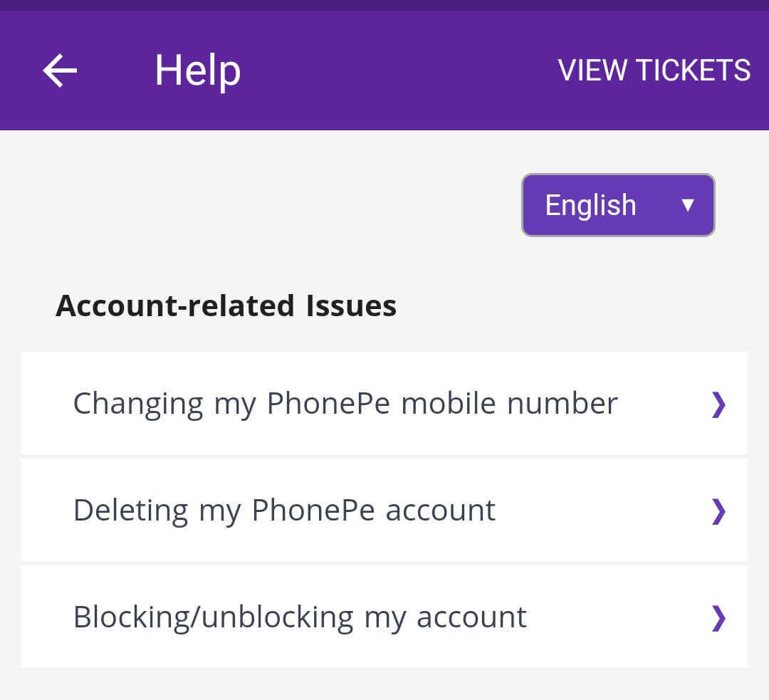This screenshot has height=700, width=769.
Task: Click empty gray area below the issues list
Action: coord(384,684)
